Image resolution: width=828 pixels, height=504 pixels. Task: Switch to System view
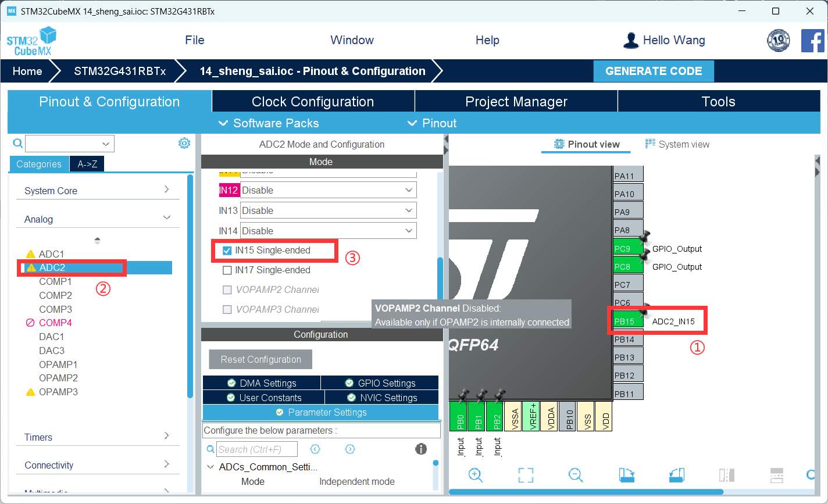point(677,144)
